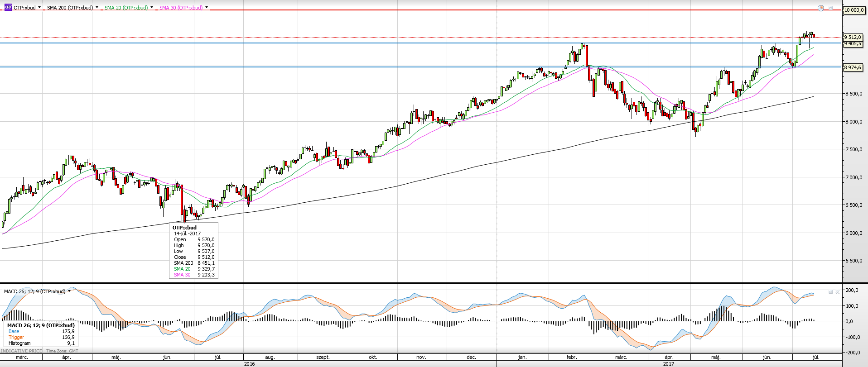Viewport: 868px width, 367px height.
Task: Click the 'febr.' month on the 2017 time axis
Action: (572, 357)
